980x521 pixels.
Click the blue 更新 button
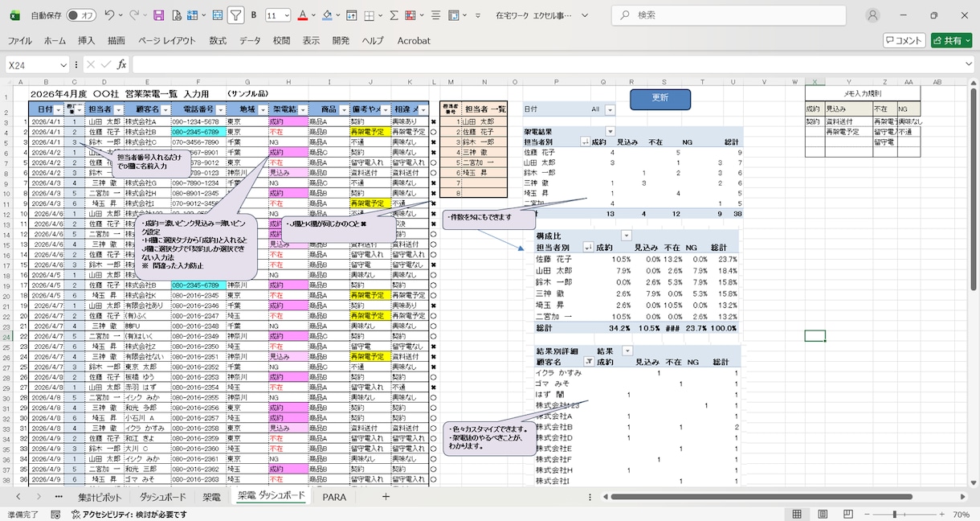pos(659,98)
